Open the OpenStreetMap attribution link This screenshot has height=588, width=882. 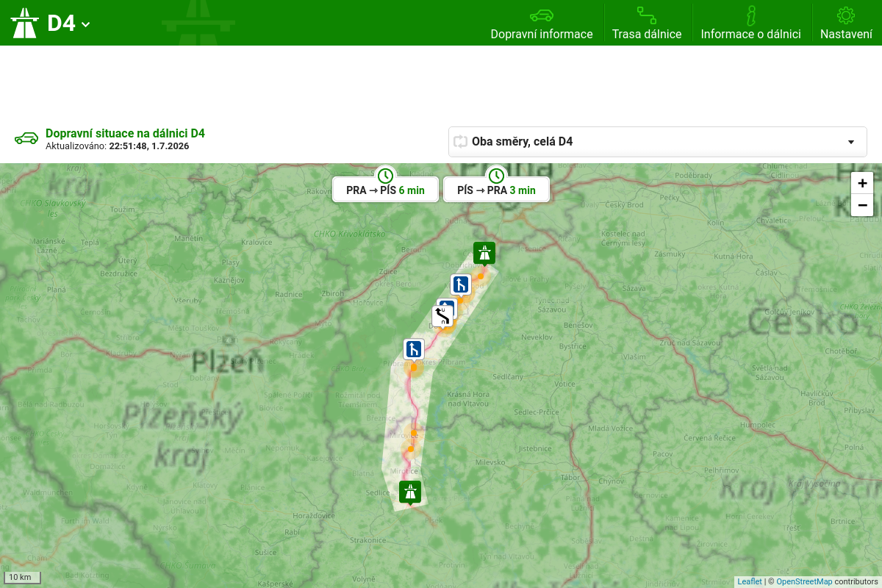click(x=804, y=581)
